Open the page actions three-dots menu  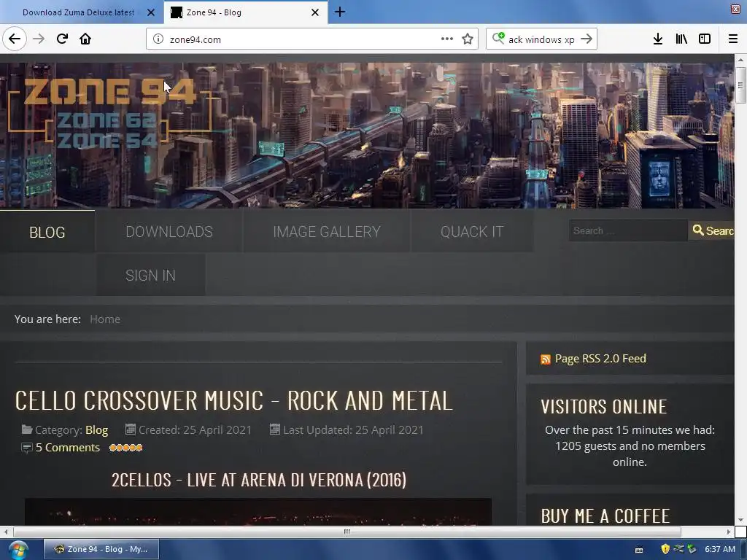coord(447,39)
